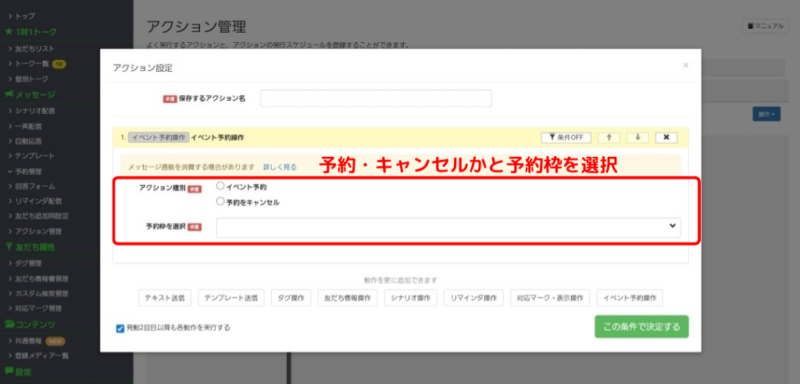Open 友だち追加時設定 in the sidebar
Screen dimensions: 800x384
[x=41, y=216]
